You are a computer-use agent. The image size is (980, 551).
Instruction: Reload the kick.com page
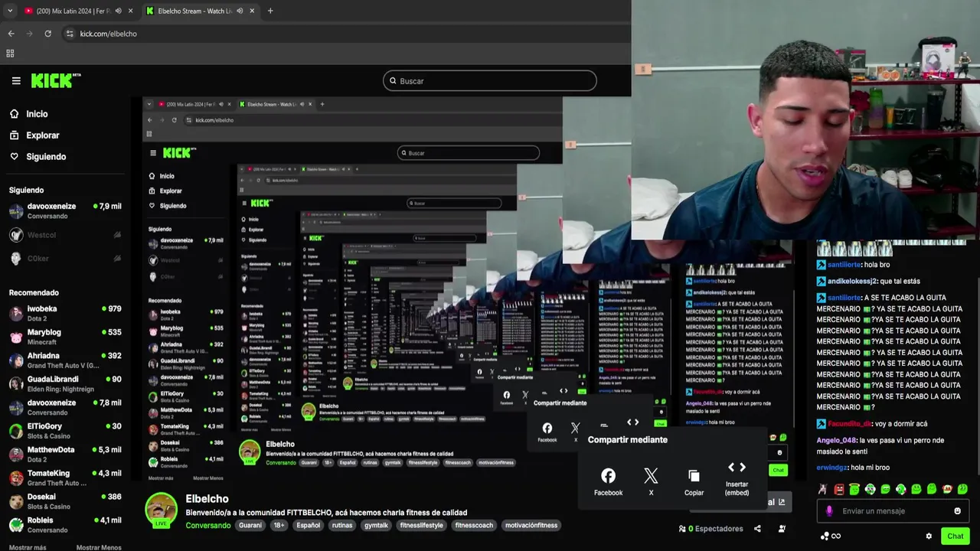pyautogui.click(x=47, y=34)
